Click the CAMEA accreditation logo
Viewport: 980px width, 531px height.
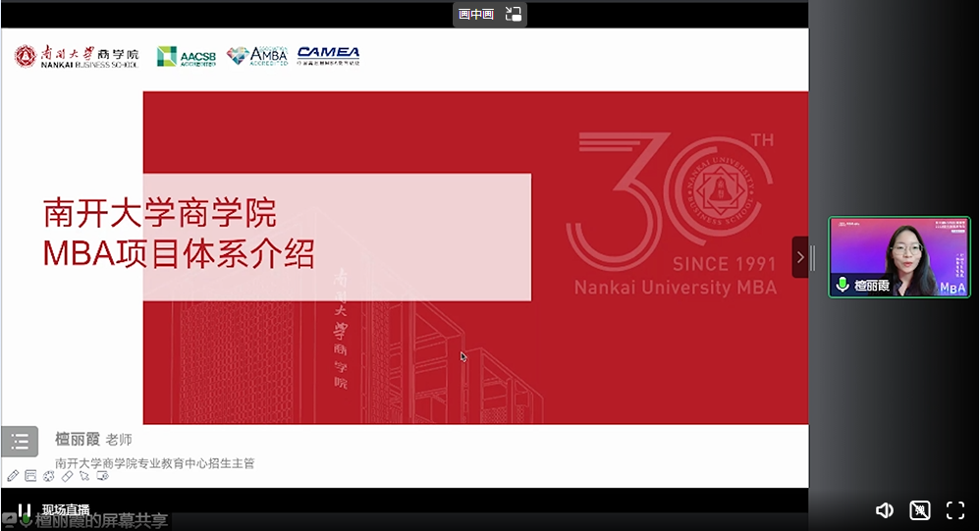328,56
